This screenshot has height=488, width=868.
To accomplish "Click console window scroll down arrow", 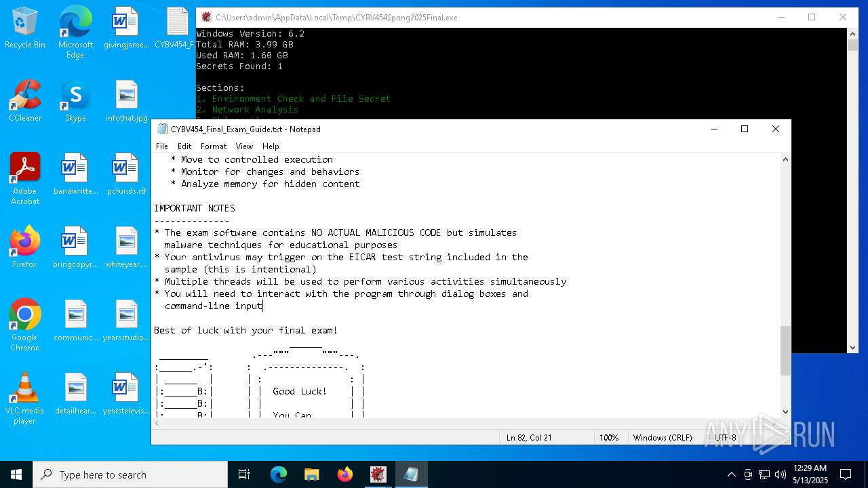I will (x=853, y=347).
